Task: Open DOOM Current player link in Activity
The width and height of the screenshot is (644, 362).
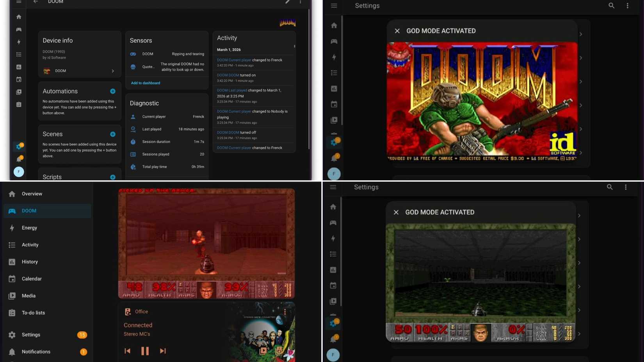Action: tap(234, 60)
